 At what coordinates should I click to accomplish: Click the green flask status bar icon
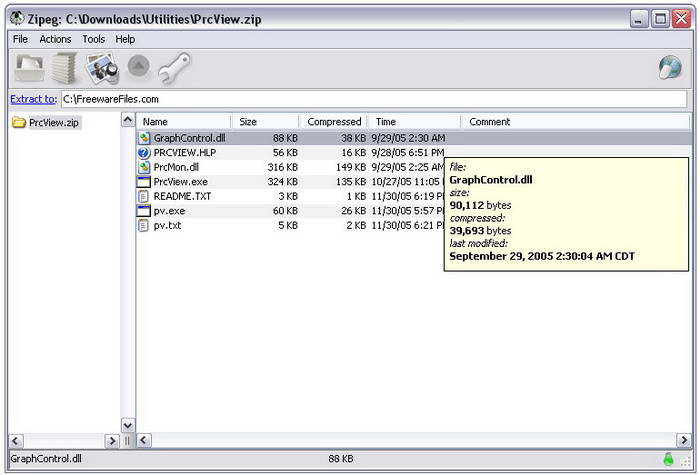(668, 459)
